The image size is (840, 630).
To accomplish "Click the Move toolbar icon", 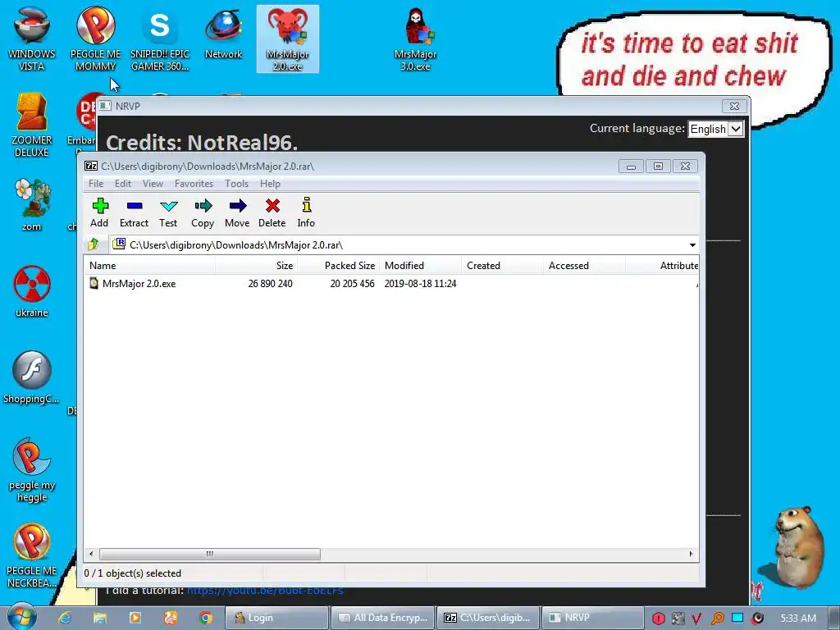I will pyautogui.click(x=237, y=212).
